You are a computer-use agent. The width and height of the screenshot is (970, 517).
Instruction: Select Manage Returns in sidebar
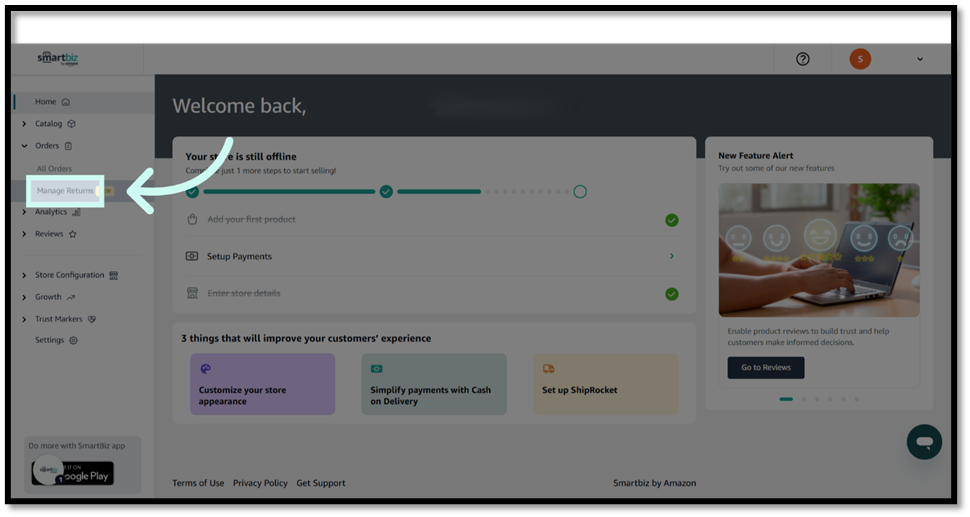pos(65,190)
